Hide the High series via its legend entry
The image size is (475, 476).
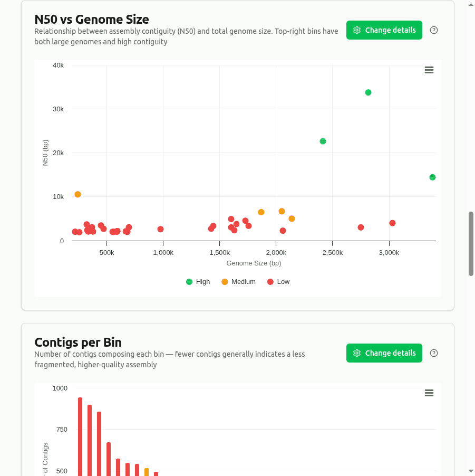[x=198, y=281]
